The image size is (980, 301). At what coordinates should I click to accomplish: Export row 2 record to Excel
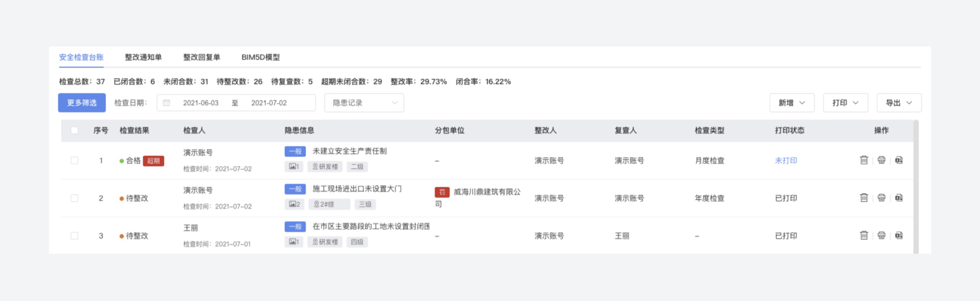pyautogui.click(x=899, y=198)
